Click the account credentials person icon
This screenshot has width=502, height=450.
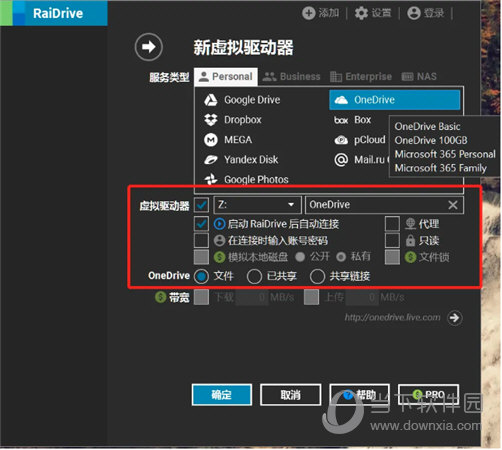219,240
